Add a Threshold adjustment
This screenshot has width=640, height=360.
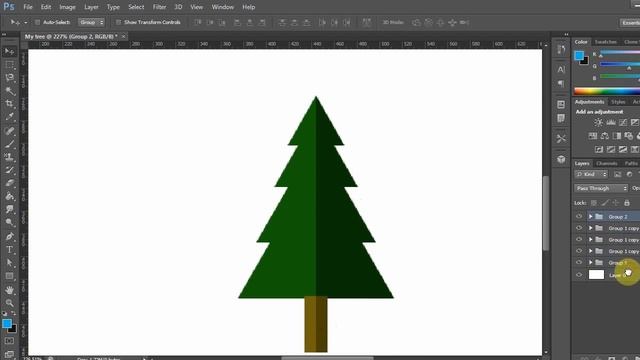coord(623,149)
